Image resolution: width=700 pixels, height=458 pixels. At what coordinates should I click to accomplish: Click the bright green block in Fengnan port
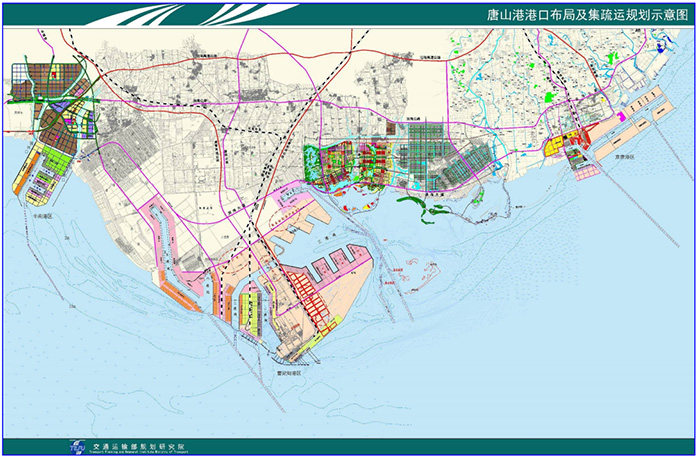[58, 160]
